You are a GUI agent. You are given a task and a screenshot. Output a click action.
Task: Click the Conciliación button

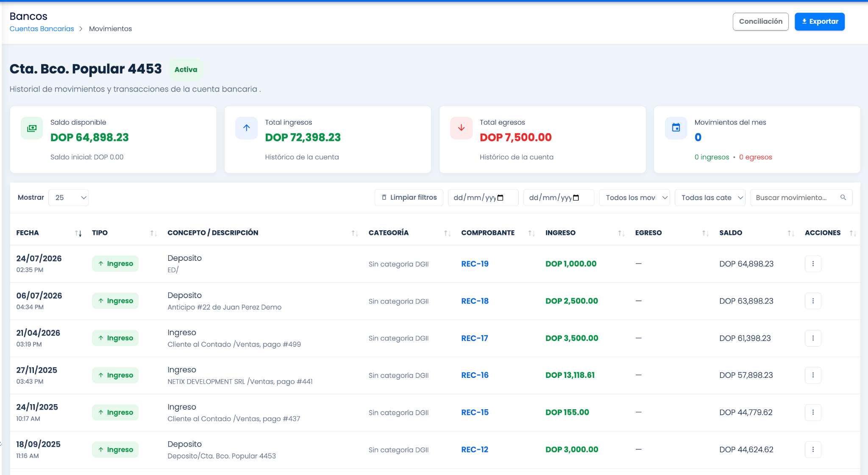click(761, 22)
